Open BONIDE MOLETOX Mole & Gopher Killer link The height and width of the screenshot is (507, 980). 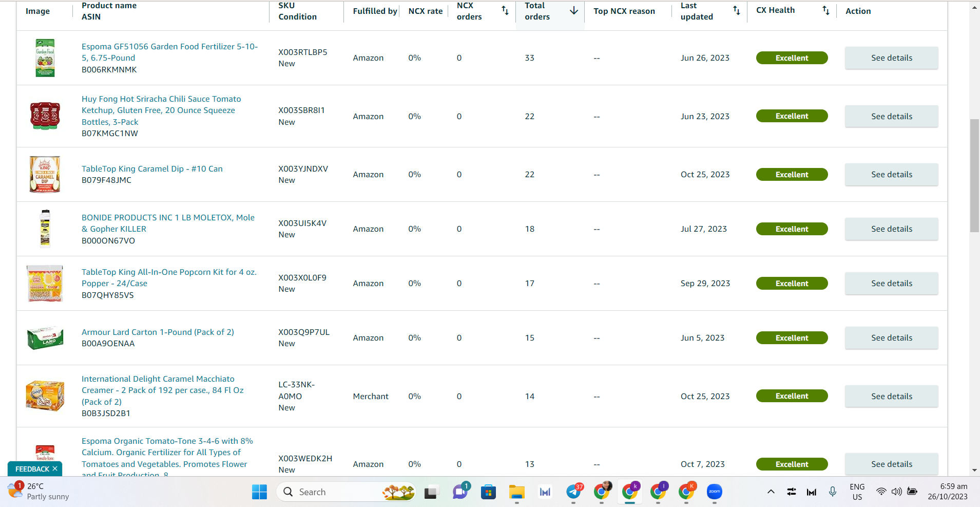click(x=168, y=223)
